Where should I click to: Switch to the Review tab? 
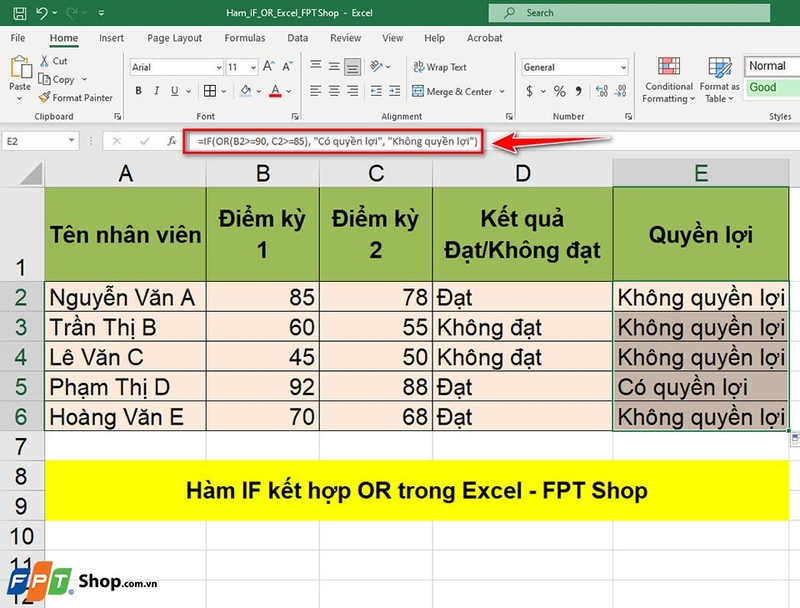coord(345,38)
